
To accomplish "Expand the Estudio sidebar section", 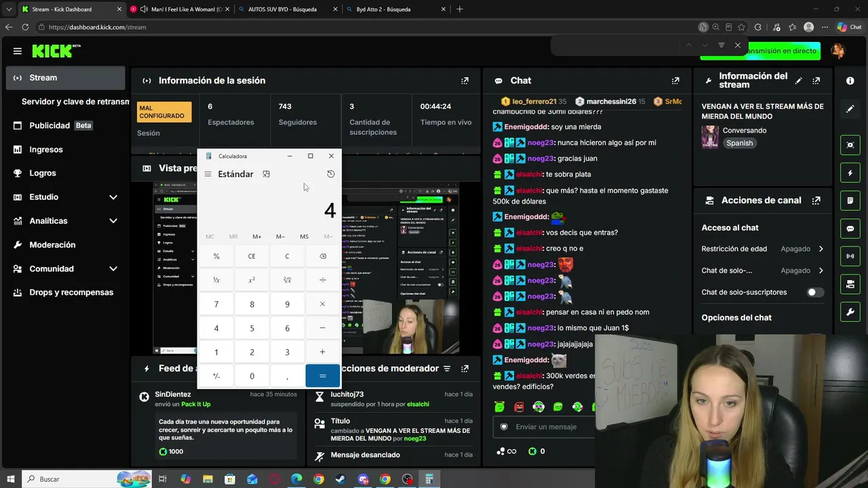I will coord(113,197).
